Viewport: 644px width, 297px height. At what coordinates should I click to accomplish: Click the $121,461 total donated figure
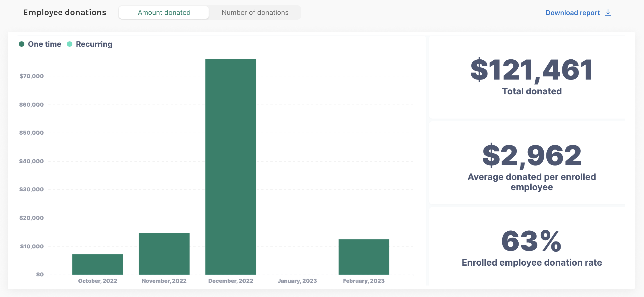pyautogui.click(x=532, y=70)
